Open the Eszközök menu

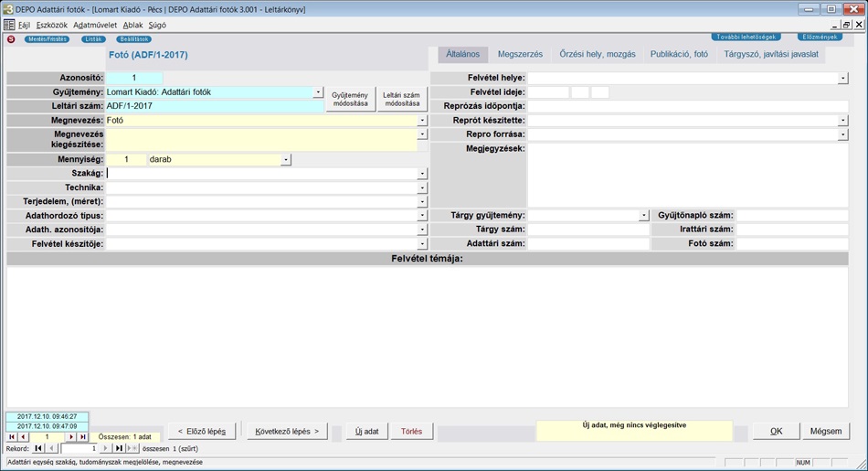click(x=51, y=25)
